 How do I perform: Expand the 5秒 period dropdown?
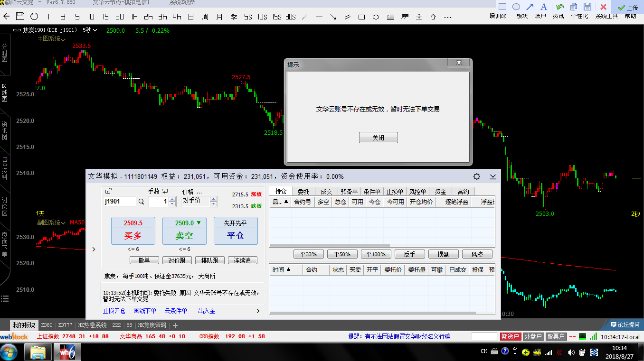click(90, 30)
